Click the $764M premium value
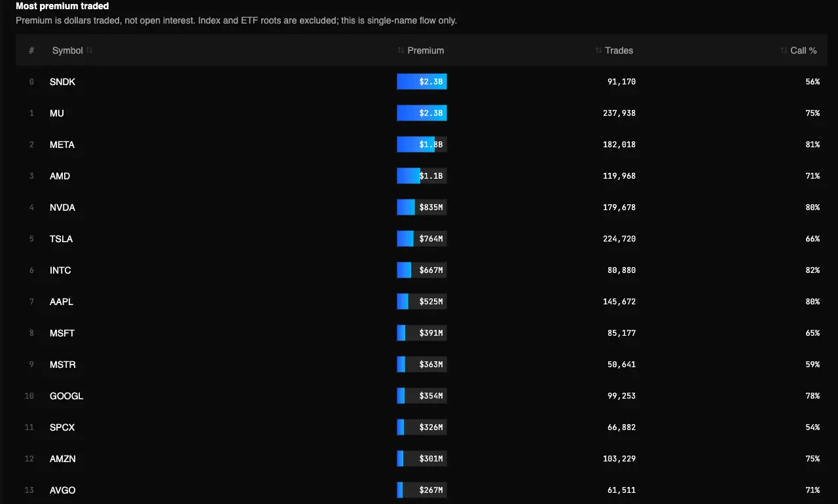Screen dimensions: 838x504 tap(431, 239)
